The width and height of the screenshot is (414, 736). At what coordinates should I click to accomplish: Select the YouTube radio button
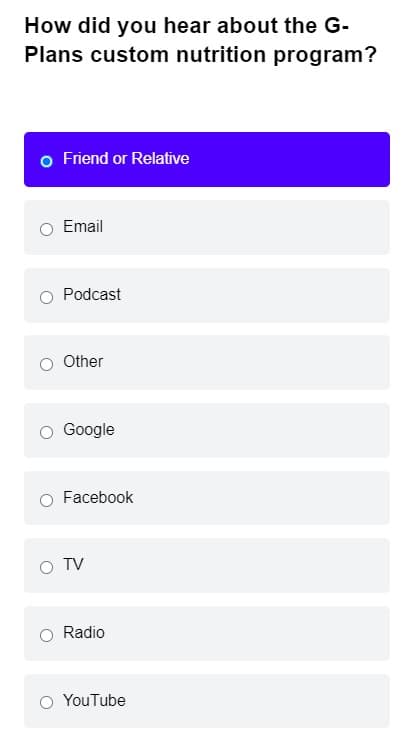46,703
